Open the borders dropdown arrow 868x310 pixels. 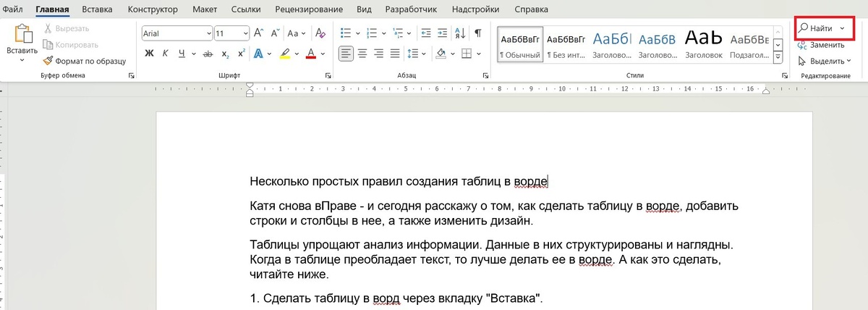[x=480, y=54]
